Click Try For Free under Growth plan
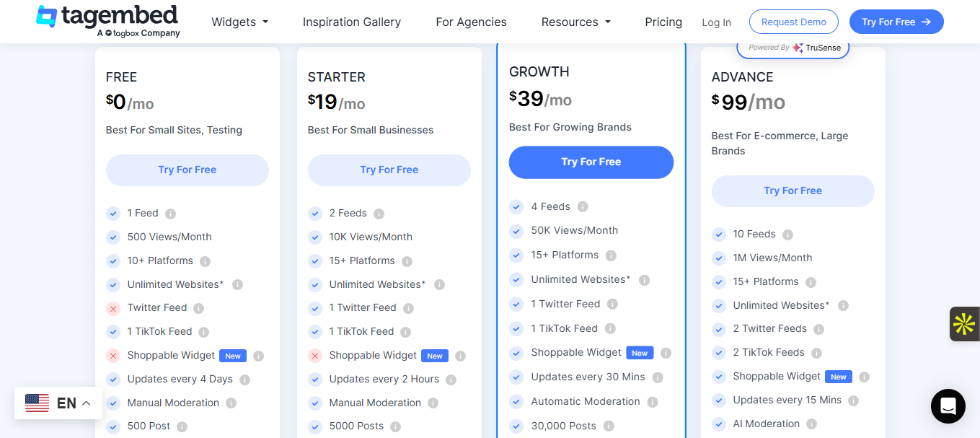 (591, 162)
